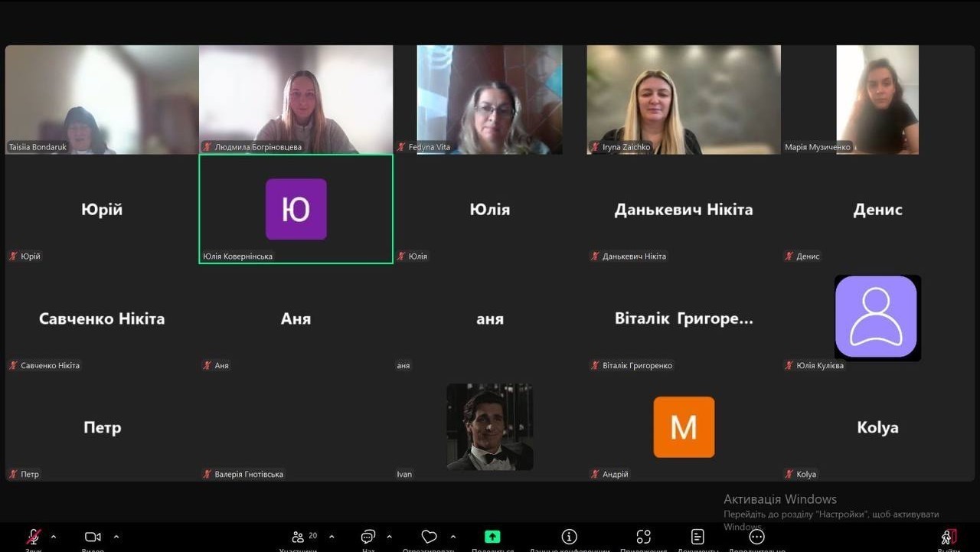Click the green share screen icon
980x552 pixels.
pyautogui.click(x=492, y=537)
